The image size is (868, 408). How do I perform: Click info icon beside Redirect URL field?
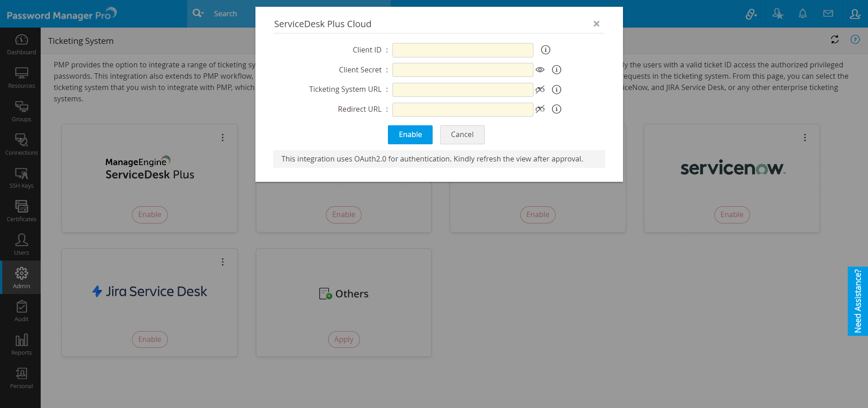point(557,109)
